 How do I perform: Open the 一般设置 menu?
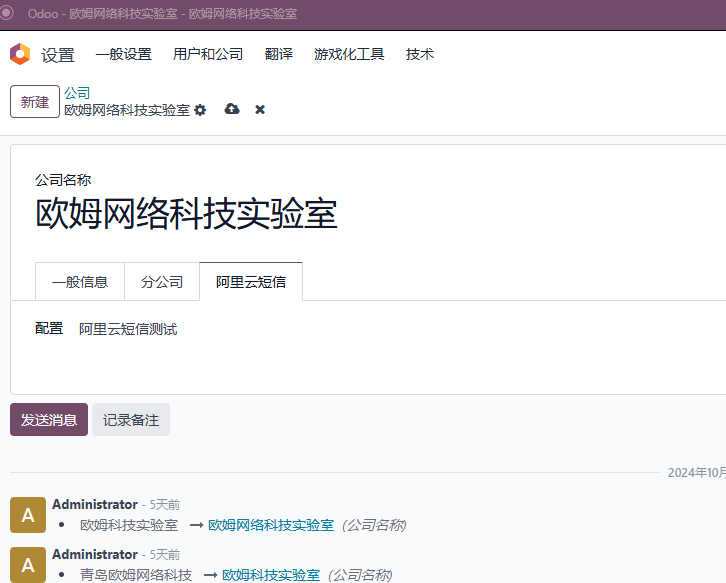[124, 54]
